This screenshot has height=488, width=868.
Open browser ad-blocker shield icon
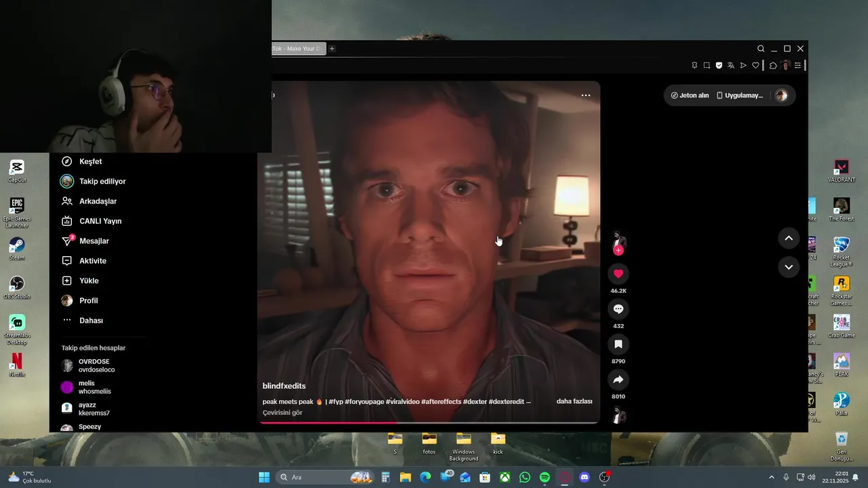pos(719,66)
